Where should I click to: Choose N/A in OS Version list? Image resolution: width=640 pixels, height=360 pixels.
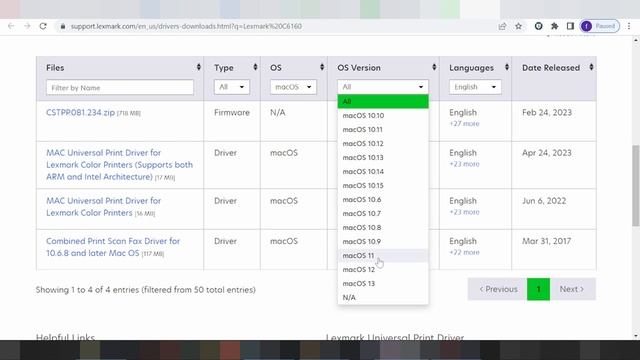(x=383, y=298)
